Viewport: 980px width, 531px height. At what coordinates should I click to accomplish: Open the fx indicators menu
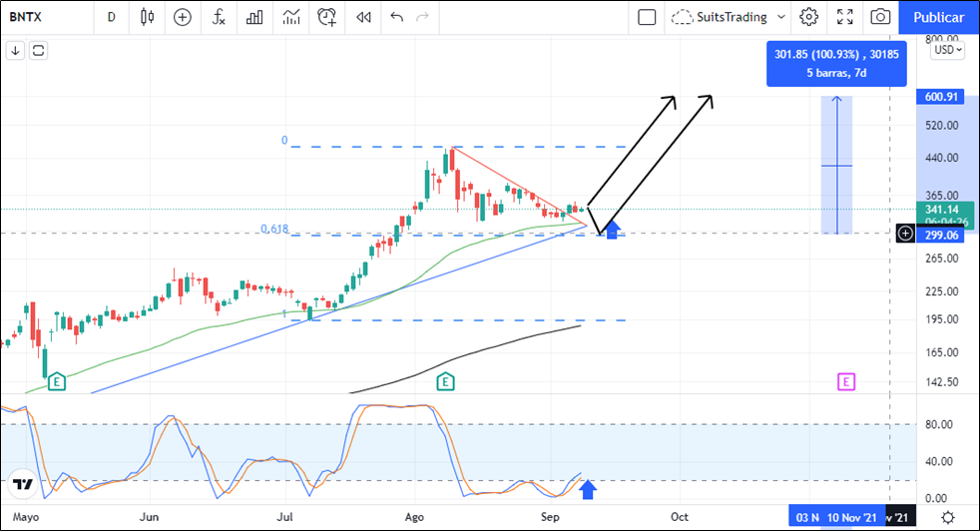218,17
